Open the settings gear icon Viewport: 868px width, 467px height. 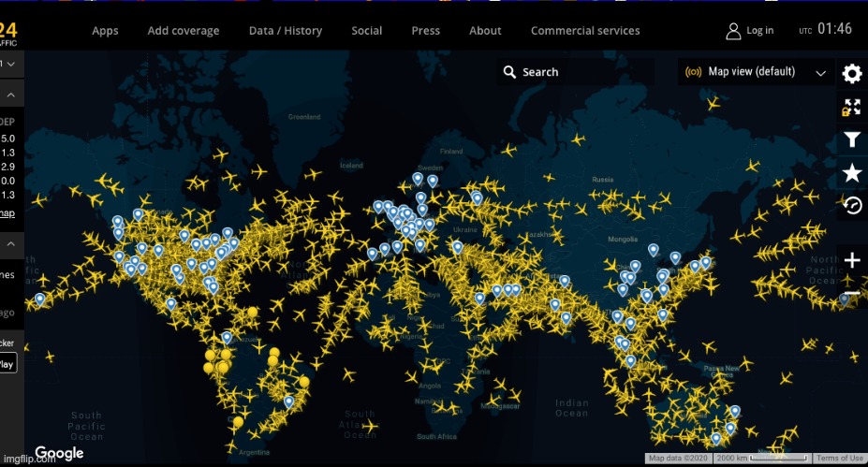coord(852,73)
